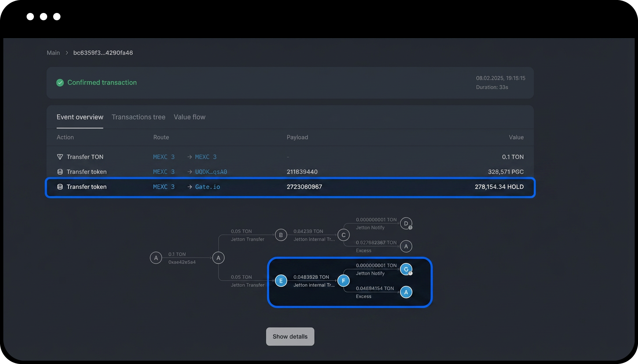
Task: Click the green confirmed checkmark icon
Action: click(60, 83)
